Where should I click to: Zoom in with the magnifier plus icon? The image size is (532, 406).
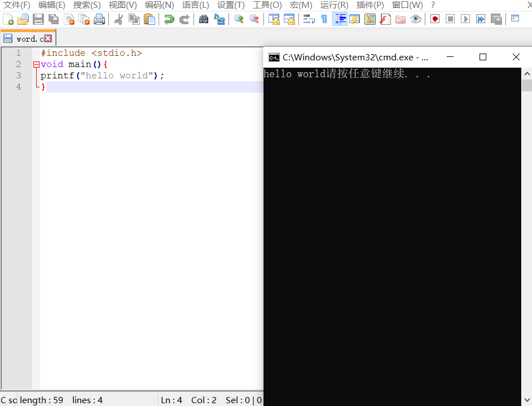[239, 19]
